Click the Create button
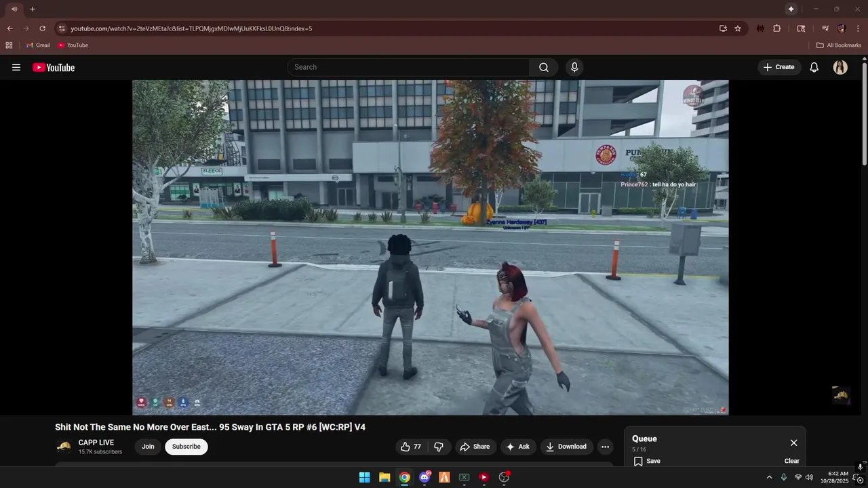This screenshot has height=488, width=868. point(779,67)
